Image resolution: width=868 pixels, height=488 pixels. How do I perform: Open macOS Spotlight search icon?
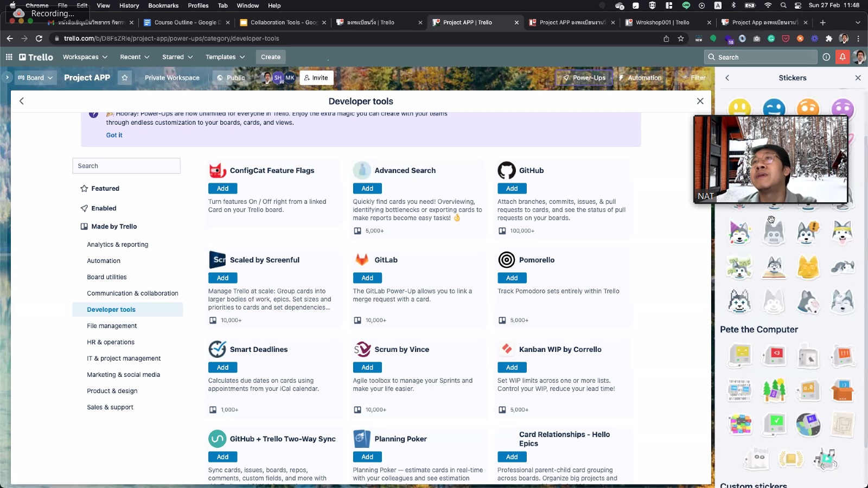coord(783,5)
